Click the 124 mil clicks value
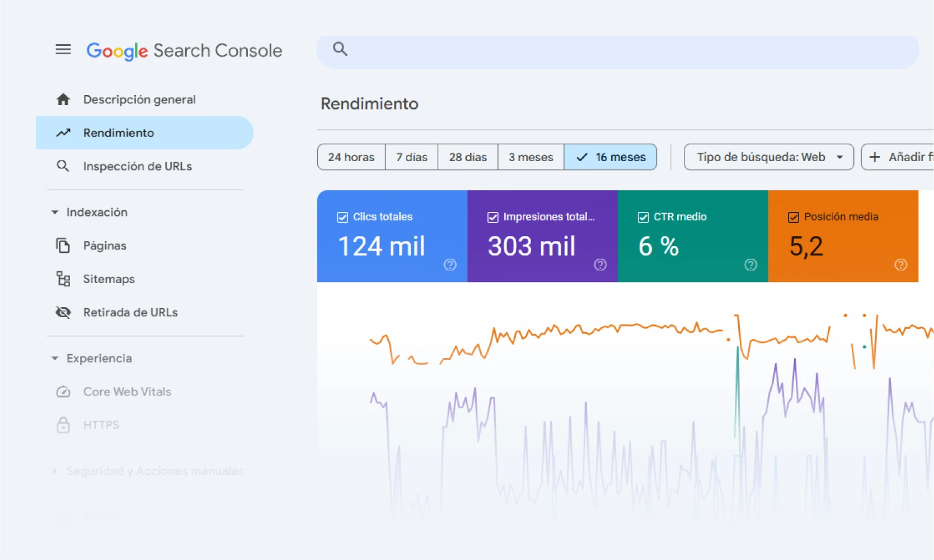The width and height of the screenshot is (934, 560). 382,246
